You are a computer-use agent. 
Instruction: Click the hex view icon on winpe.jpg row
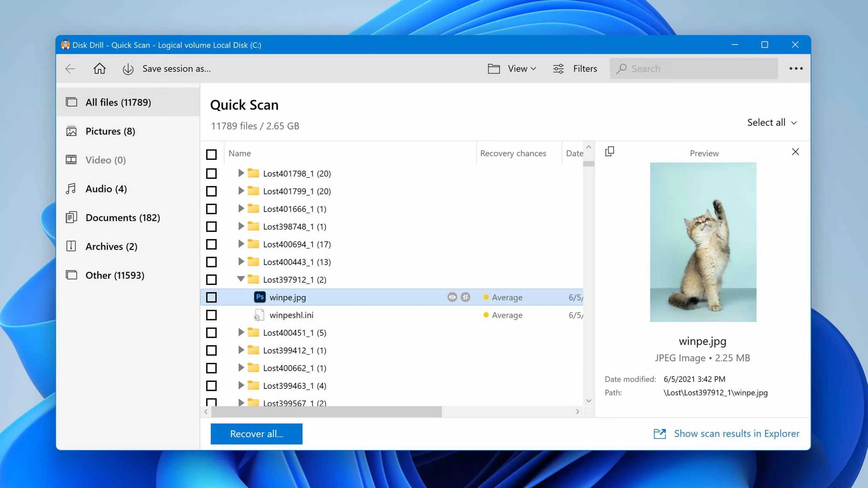466,297
